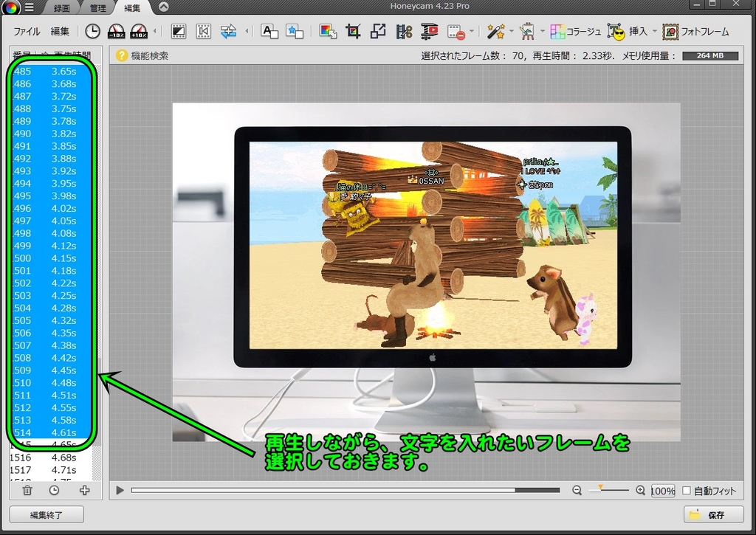Open the 編集 menu in the toolbar
The width and height of the screenshot is (756, 535).
(60, 31)
